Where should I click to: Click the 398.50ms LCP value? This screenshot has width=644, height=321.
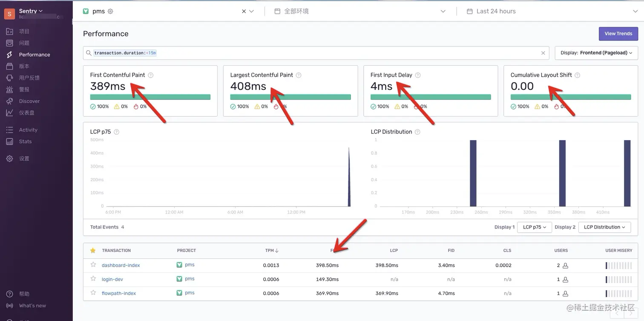[387, 265]
